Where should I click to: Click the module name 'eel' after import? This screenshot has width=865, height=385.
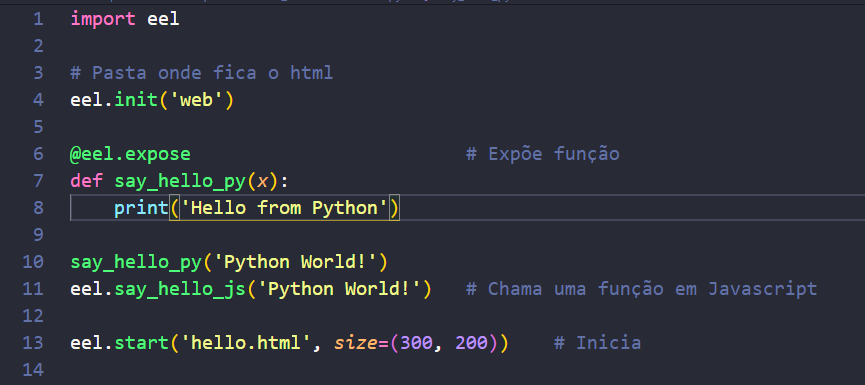[163, 19]
